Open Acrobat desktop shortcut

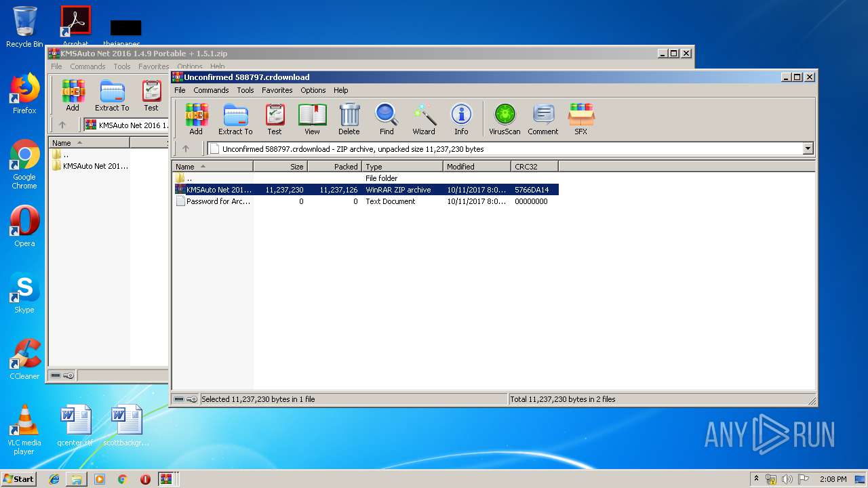pos(75,26)
